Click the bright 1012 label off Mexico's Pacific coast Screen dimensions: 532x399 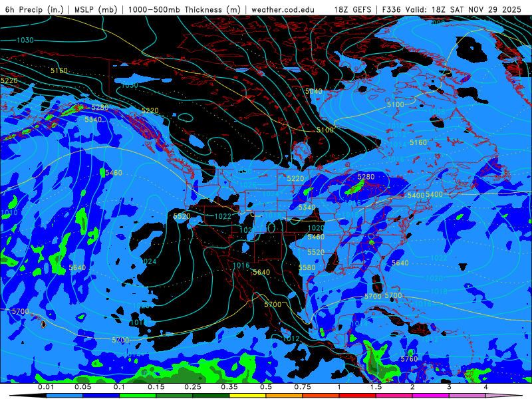click(291, 338)
